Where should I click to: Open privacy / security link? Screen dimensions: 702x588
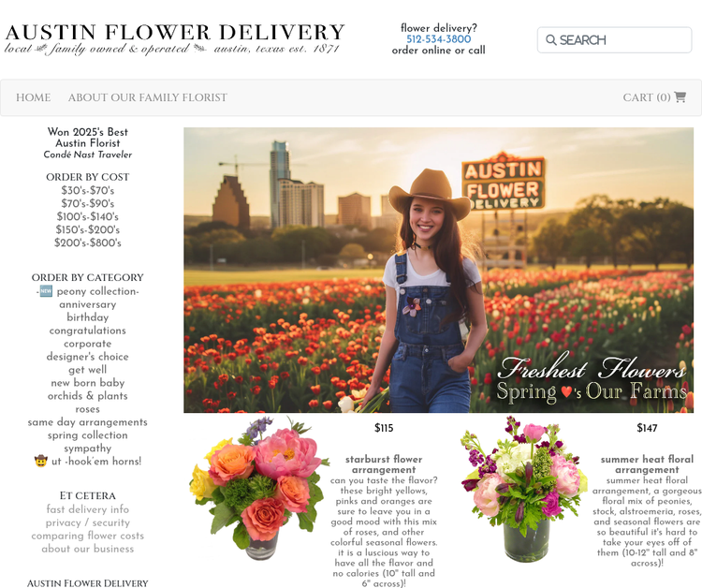pyautogui.click(x=88, y=522)
